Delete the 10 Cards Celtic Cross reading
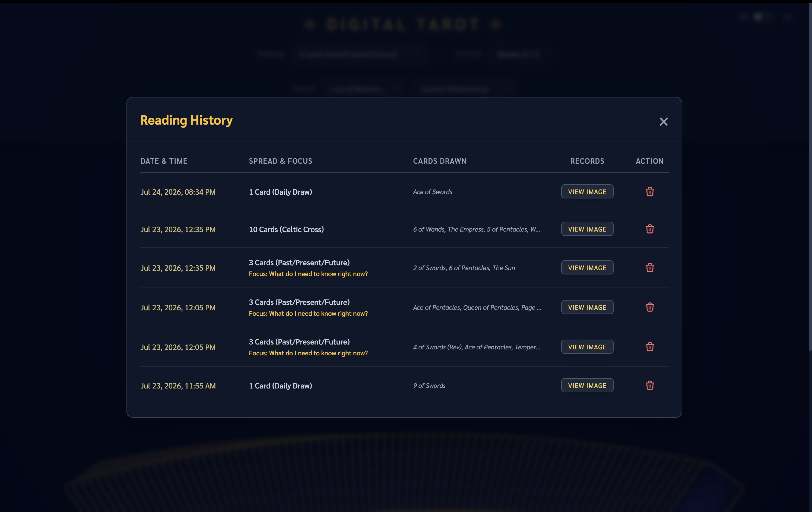Viewport: 812px width, 512px height. (650, 229)
